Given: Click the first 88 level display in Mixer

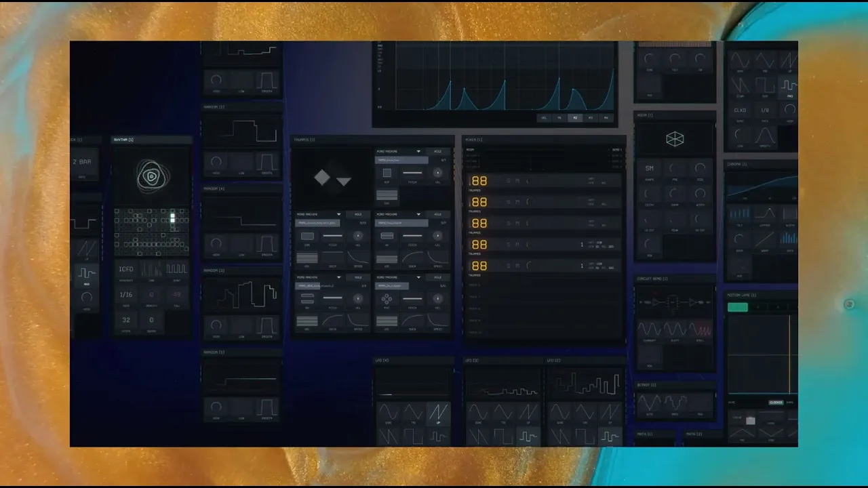Looking at the screenshot, I should click(x=479, y=181).
